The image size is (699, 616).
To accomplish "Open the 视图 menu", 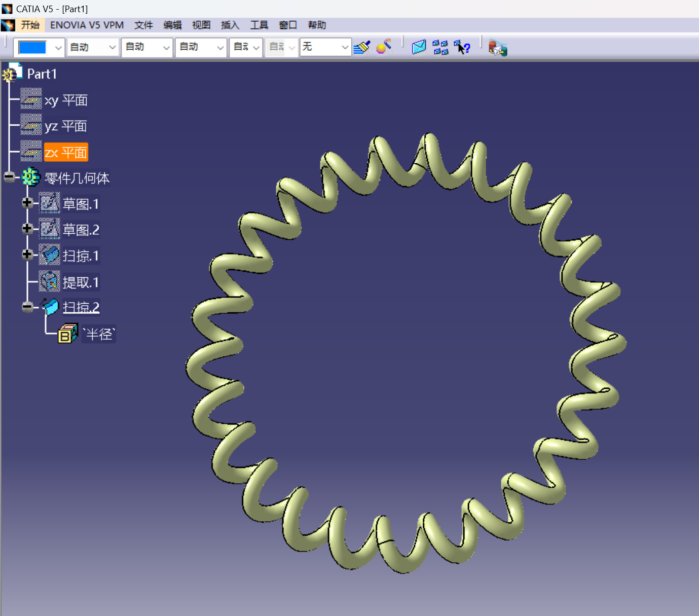I will click(201, 25).
